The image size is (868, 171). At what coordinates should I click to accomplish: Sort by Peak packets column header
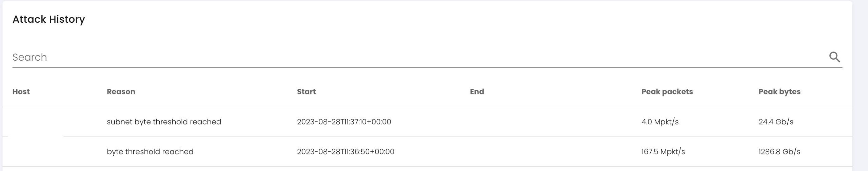(667, 91)
